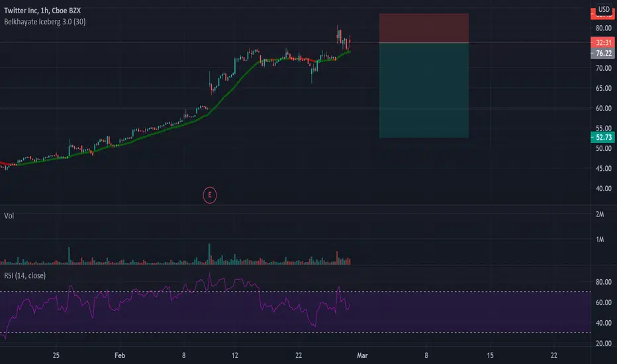Click the 2M volume axis label
Image resolution: width=617 pixels, height=364 pixels.
click(x=600, y=214)
